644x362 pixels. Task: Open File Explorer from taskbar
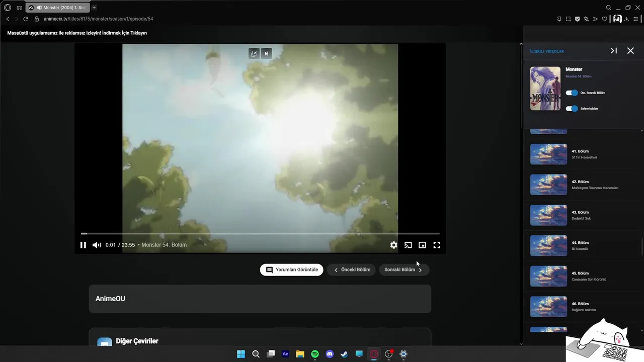tap(300, 354)
